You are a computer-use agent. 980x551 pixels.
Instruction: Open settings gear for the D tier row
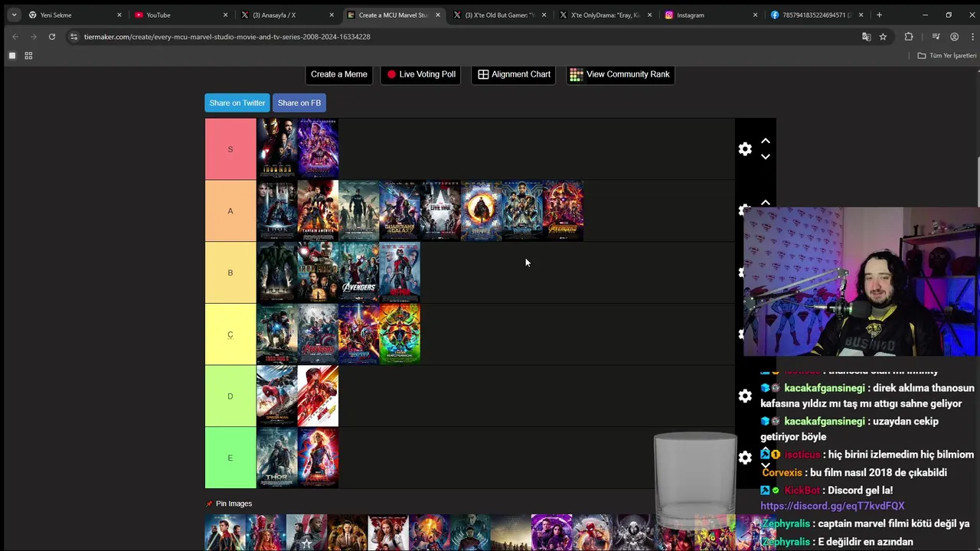[x=745, y=396]
